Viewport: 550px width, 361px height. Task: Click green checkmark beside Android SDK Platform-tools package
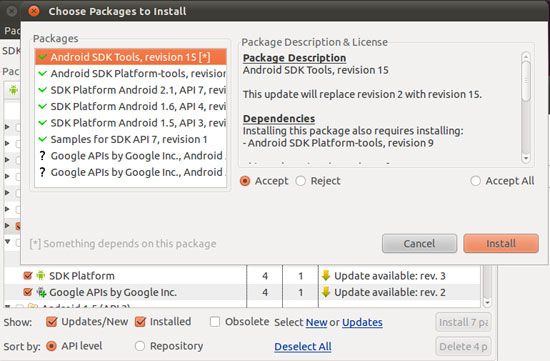tap(42, 74)
